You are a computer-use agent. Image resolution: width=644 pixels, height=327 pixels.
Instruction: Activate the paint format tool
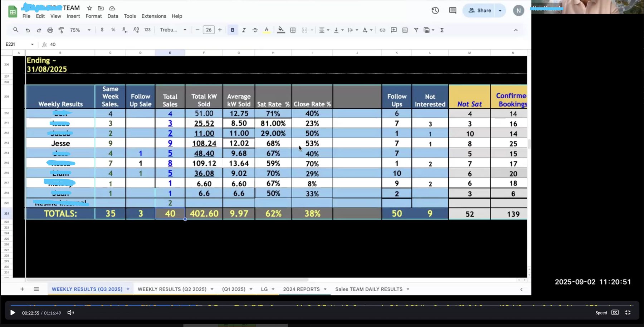coord(61,30)
